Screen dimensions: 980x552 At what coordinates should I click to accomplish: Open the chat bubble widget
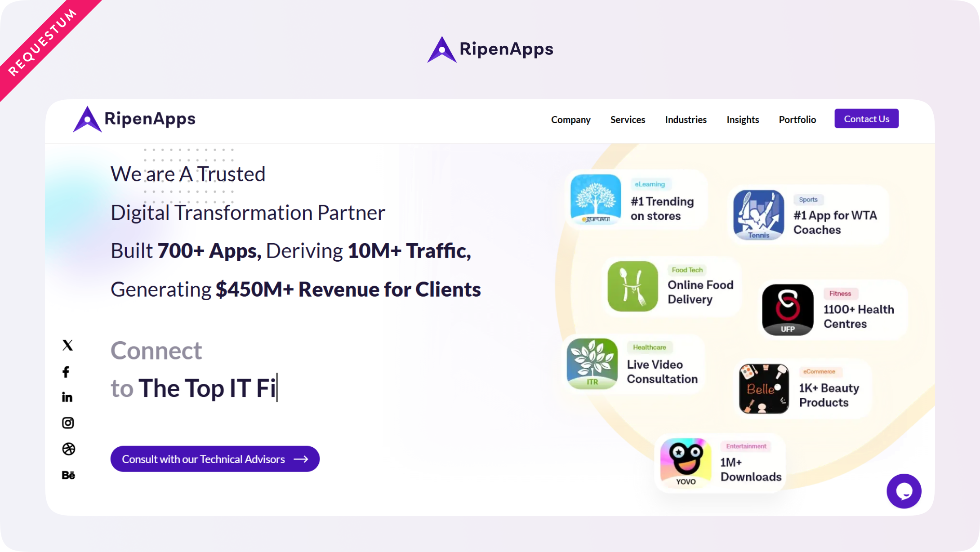(904, 491)
